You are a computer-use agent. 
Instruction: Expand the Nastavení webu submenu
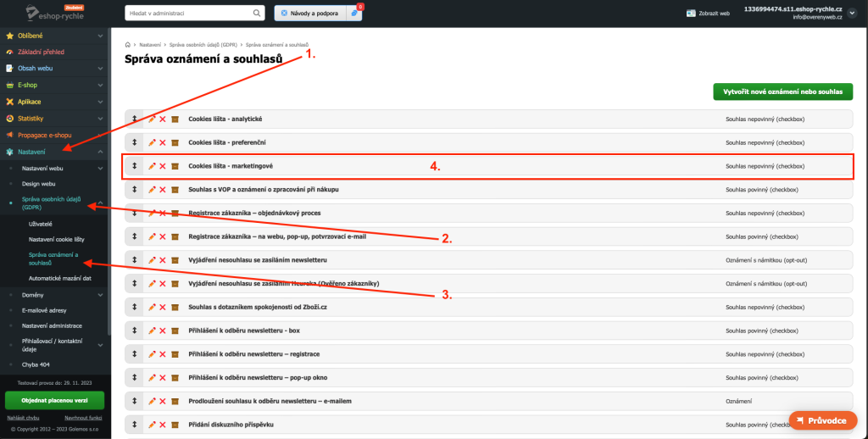tap(100, 169)
